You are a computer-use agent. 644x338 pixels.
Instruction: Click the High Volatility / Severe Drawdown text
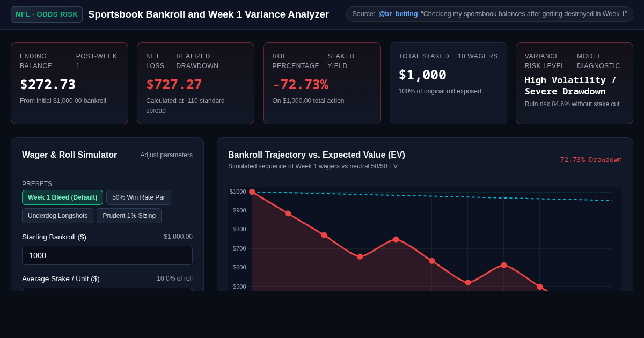[x=570, y=86]
